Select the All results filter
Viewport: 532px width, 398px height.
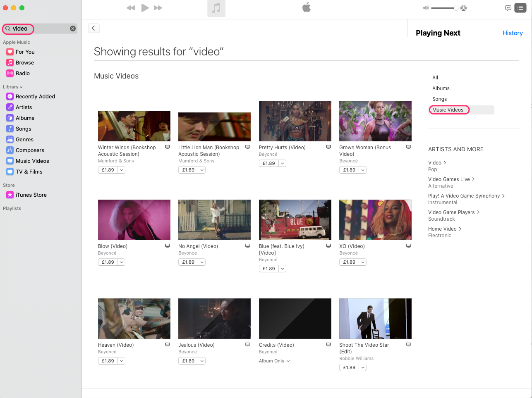[x=435, y=77]
